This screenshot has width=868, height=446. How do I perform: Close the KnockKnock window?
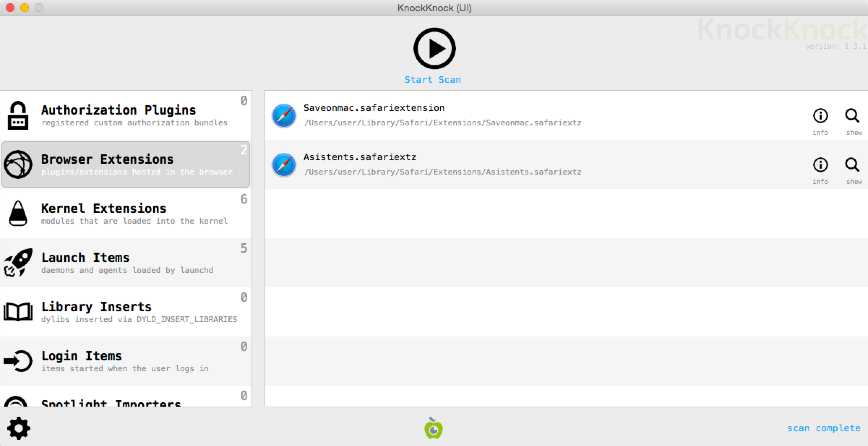click(10, 8)
